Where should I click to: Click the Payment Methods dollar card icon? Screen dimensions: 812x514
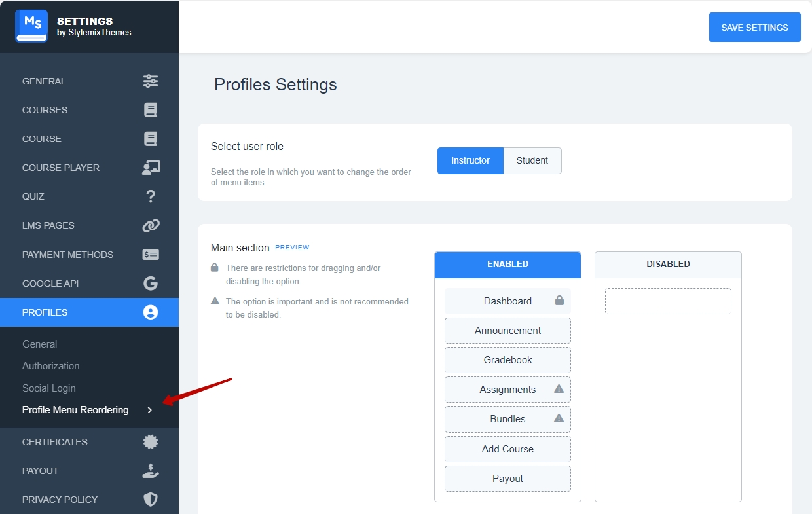point(151,255)
